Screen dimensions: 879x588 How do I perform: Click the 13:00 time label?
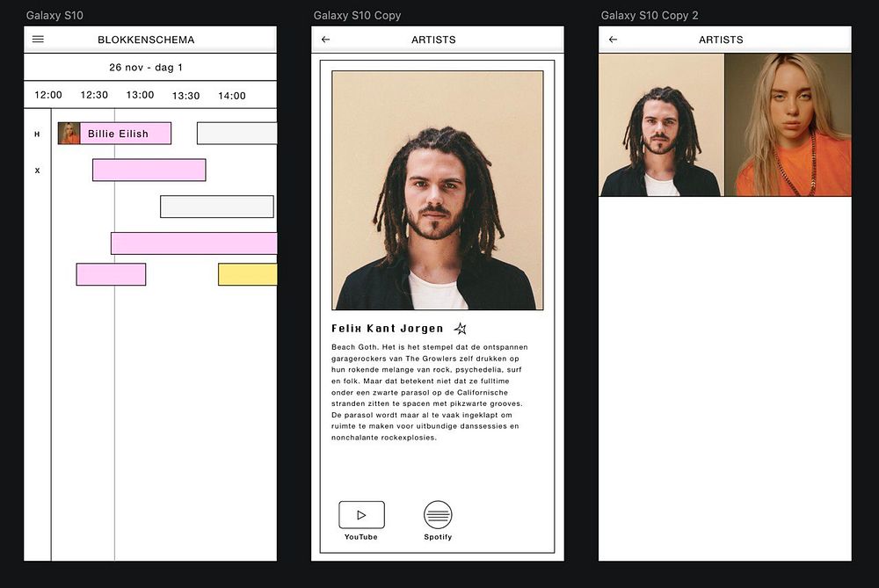click(x=140, y=95)
